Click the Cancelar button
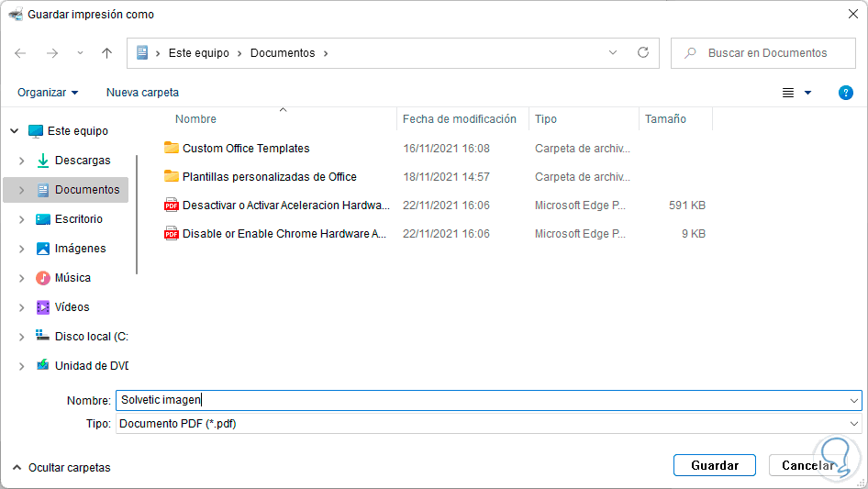Screen dimensions: 868x489 [807, 465]
